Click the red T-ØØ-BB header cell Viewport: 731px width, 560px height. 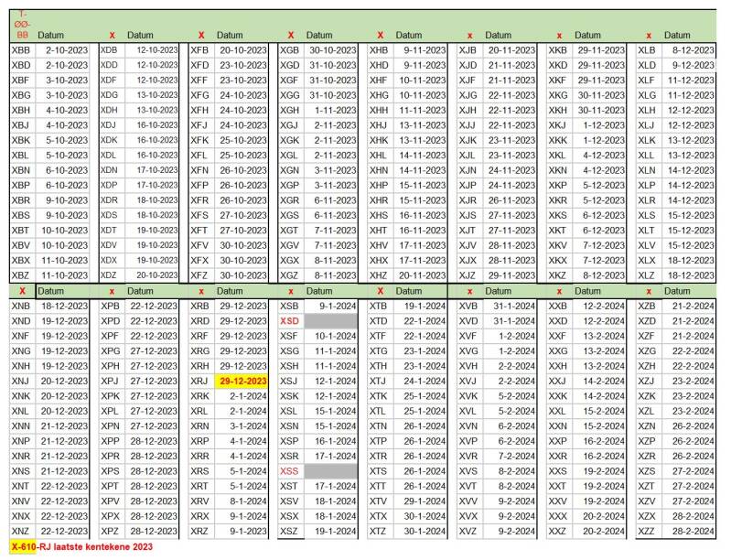pos(22,25)
